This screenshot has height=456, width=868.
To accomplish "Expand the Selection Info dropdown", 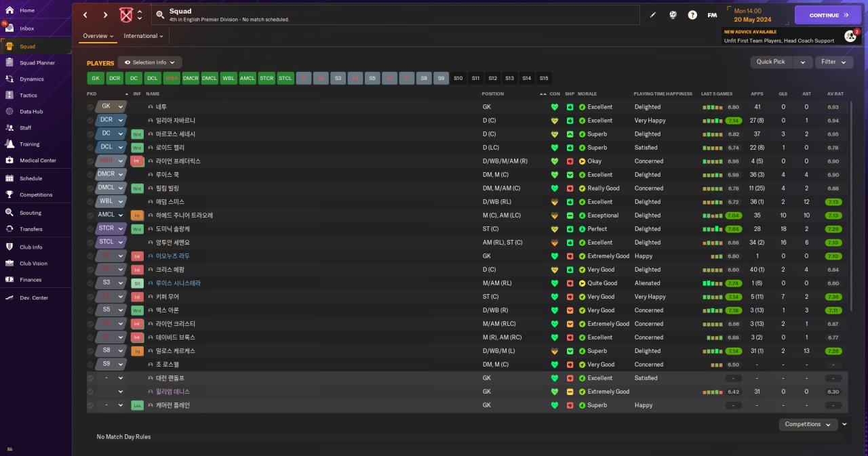I will [x=150, y=62].
